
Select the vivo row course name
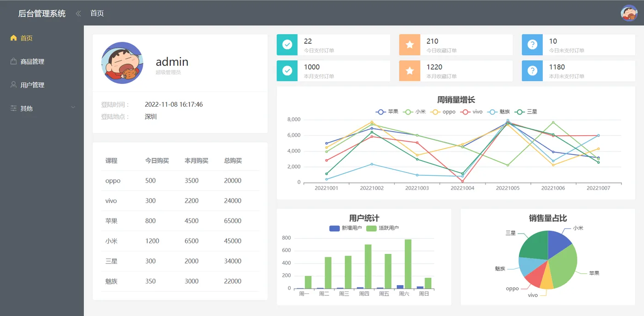(x=111, y=201)
